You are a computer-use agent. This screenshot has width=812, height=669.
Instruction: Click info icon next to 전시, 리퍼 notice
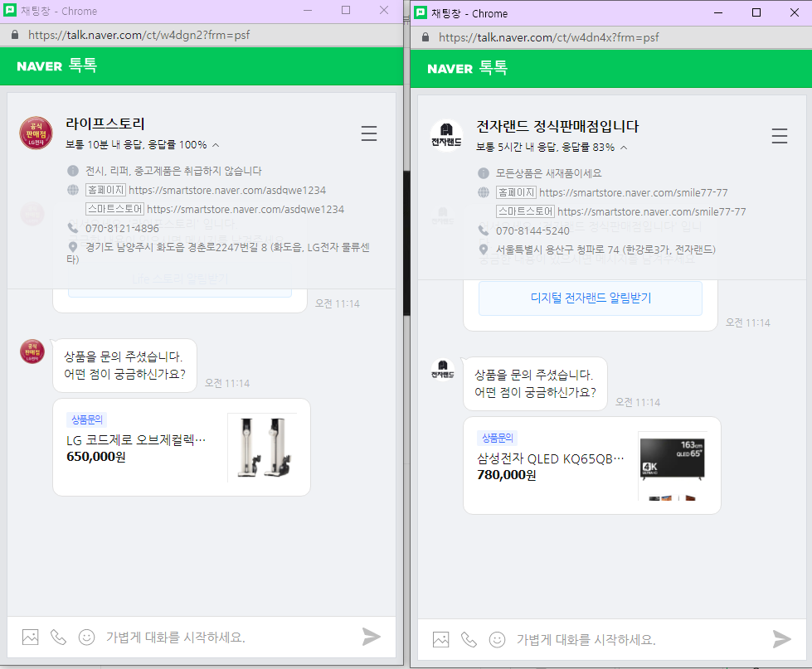pyautogui.click(x=73, y=171)
